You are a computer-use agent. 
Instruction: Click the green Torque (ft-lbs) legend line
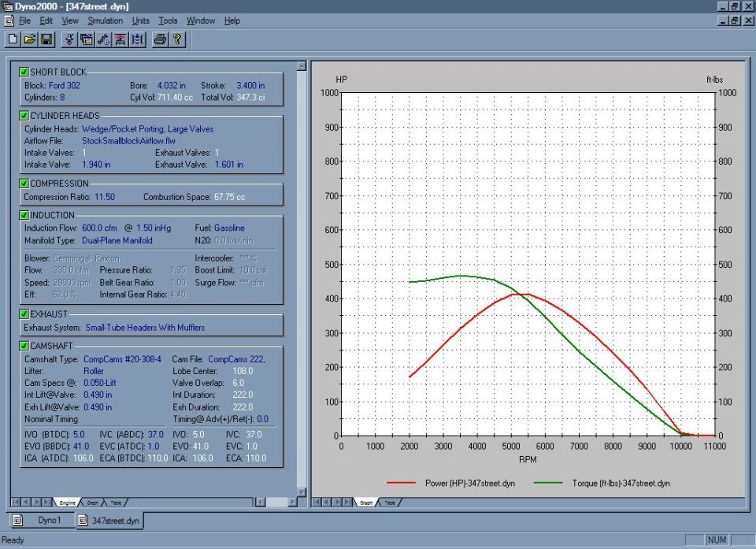548,482
